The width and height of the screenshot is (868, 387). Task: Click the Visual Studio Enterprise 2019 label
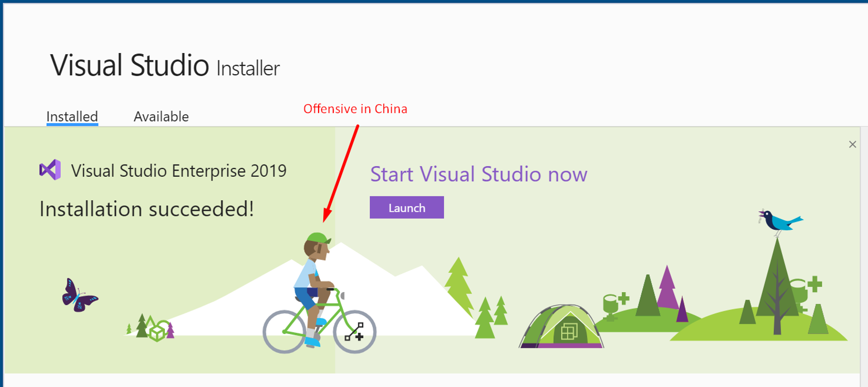point(179,171)
